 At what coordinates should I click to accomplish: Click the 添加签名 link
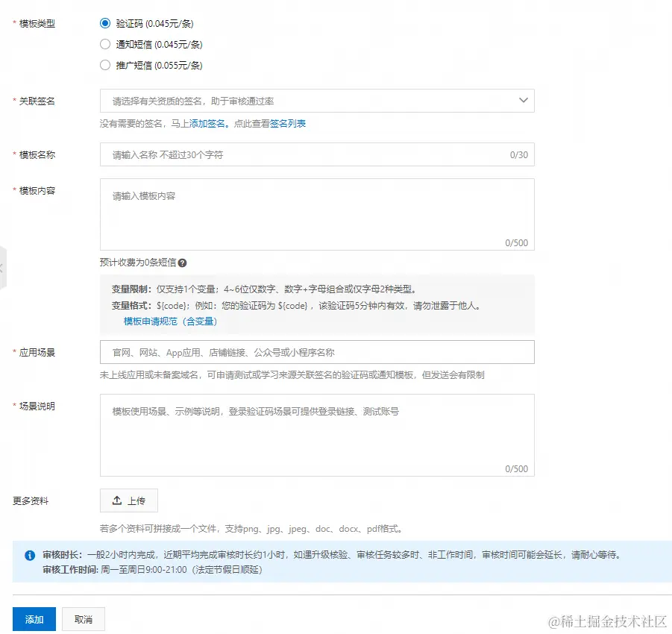(207, 124)
